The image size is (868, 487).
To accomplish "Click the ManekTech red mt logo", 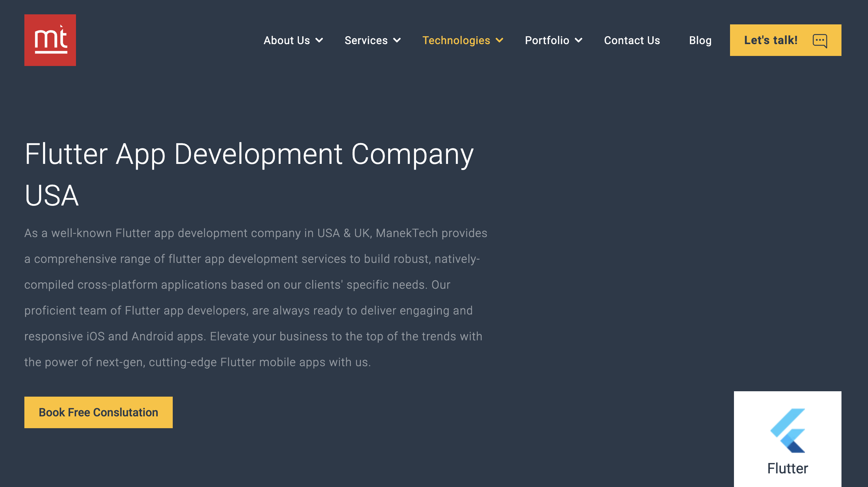I will tap(50, 40).
